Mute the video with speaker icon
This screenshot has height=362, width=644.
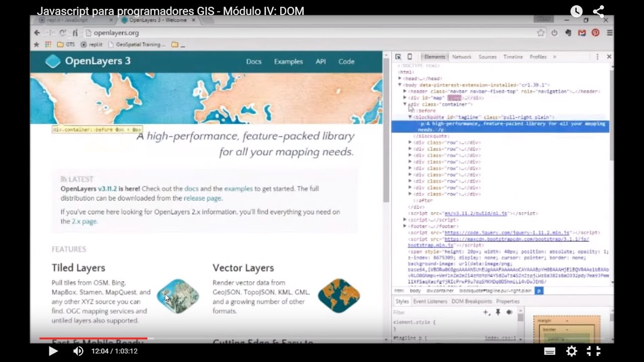[x=78, y=351]
